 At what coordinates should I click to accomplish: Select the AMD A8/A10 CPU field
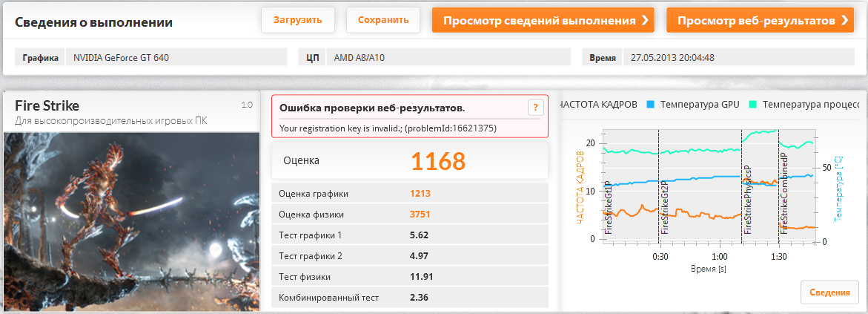click(x=448, y=57)
